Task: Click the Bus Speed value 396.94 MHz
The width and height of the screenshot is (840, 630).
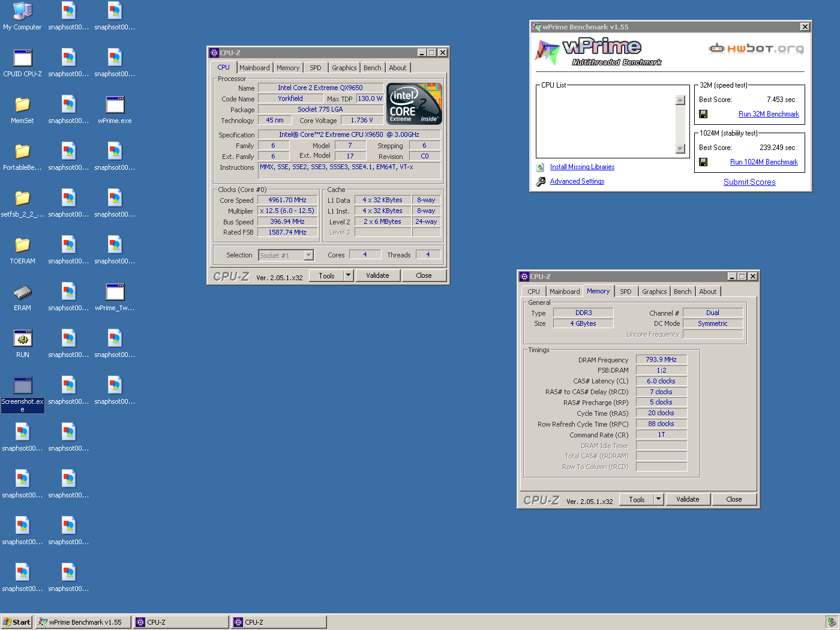Action: (287, 221)
